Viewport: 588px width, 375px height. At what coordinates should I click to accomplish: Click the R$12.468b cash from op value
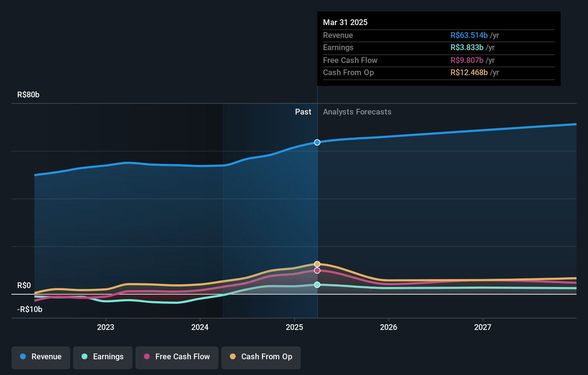(x=469, y=73)
